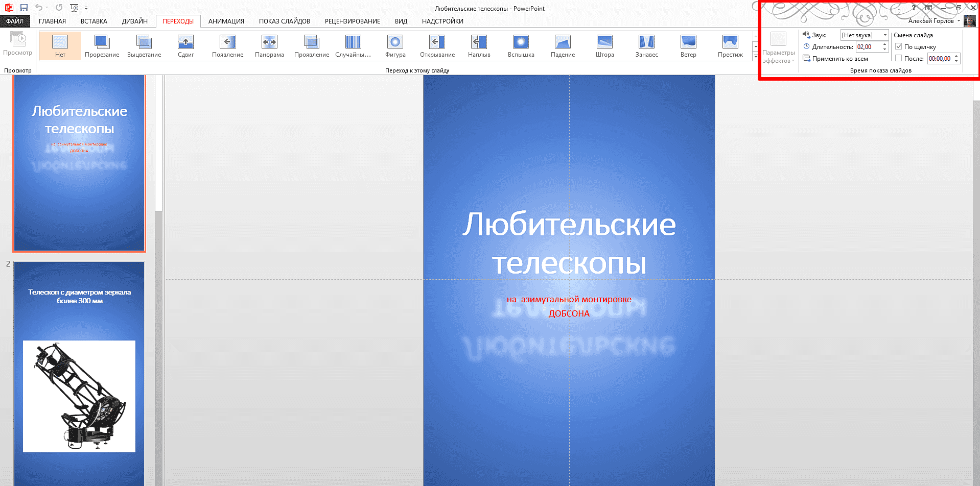Open the РЕЦЕНЗИРОВАНИЕ ribbon tab

coord(352,21)
